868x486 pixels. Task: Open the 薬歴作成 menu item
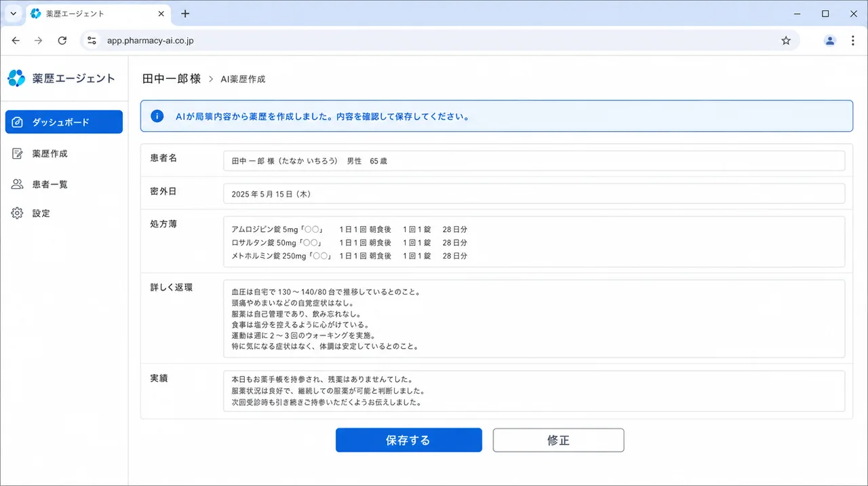pyautogui.click(x=64, y=153)
